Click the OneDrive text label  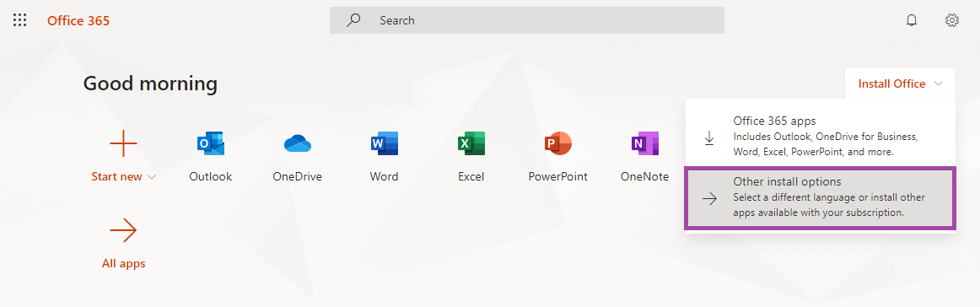click(298, 177)
